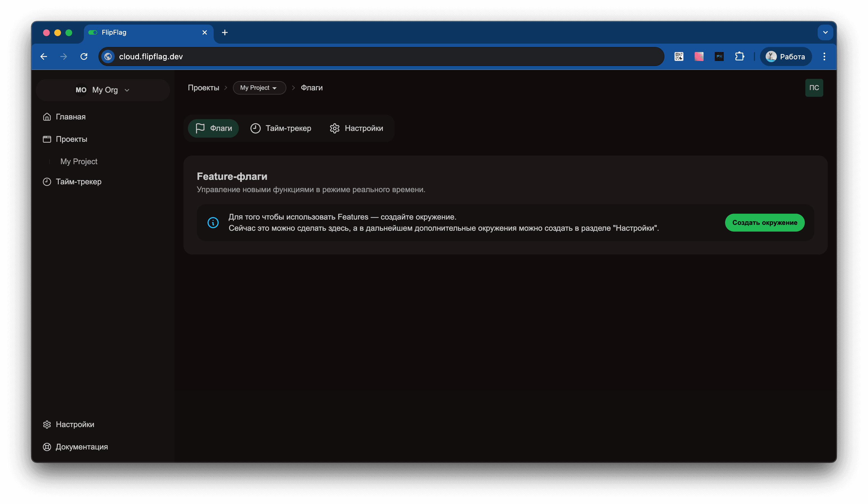The width and height of the screenshot is (868, 504).
Task: Open Проекты via the breadcrumb link
Action: (x=203, y=88)
